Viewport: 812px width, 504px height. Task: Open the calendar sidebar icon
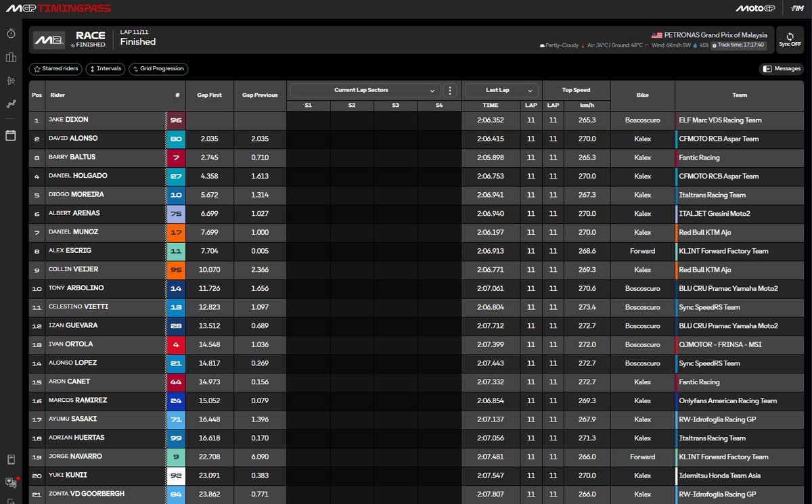click(x=11, y=135)
